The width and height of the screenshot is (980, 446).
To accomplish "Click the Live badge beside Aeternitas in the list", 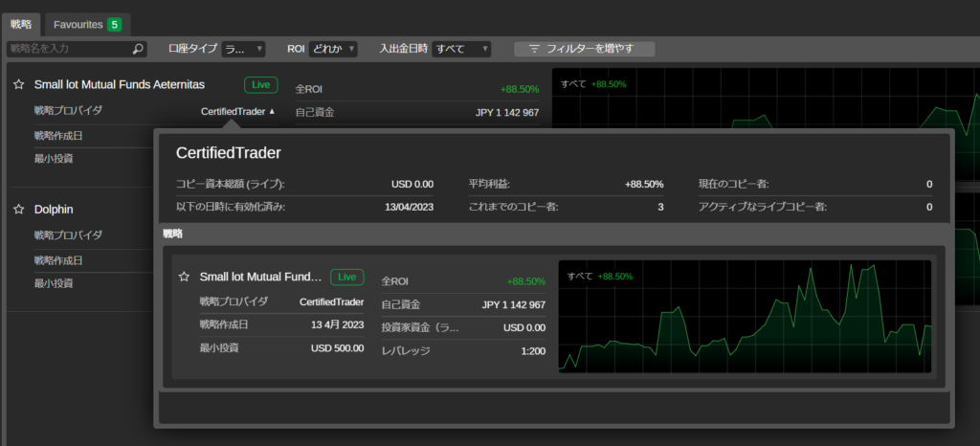I will pos(260,85).
